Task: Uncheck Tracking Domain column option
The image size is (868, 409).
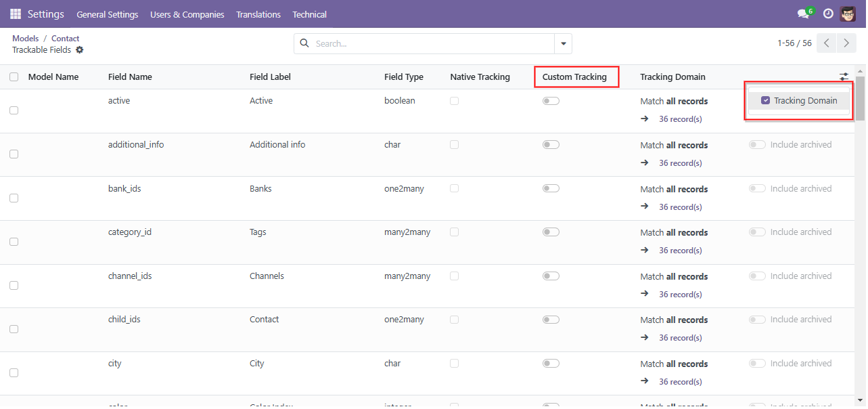Action: click(x=766, y=101)
